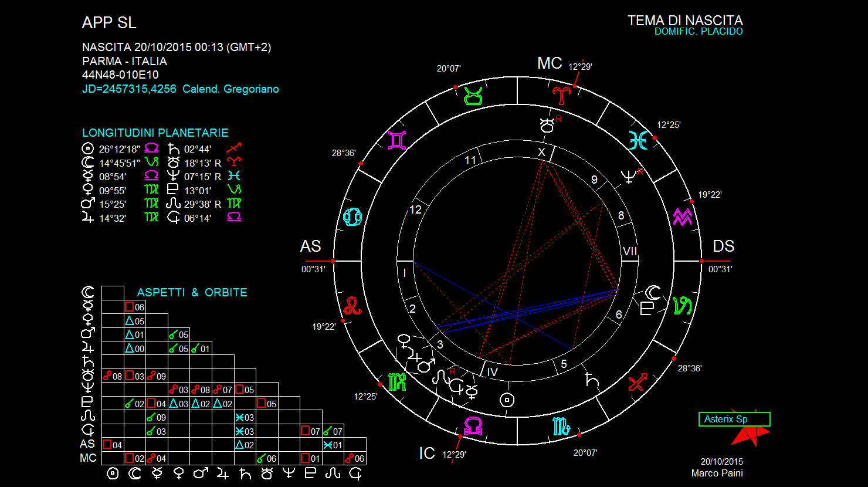Click the DS descendant label
This screenshot has height=487, width=868.
[723, 246]
